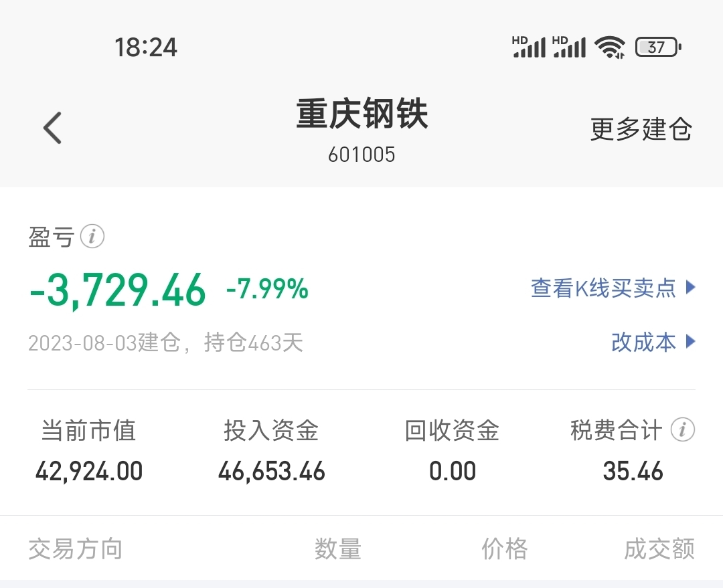
Task: Tap the 交易方向 column header
Action: coord(75,549)
